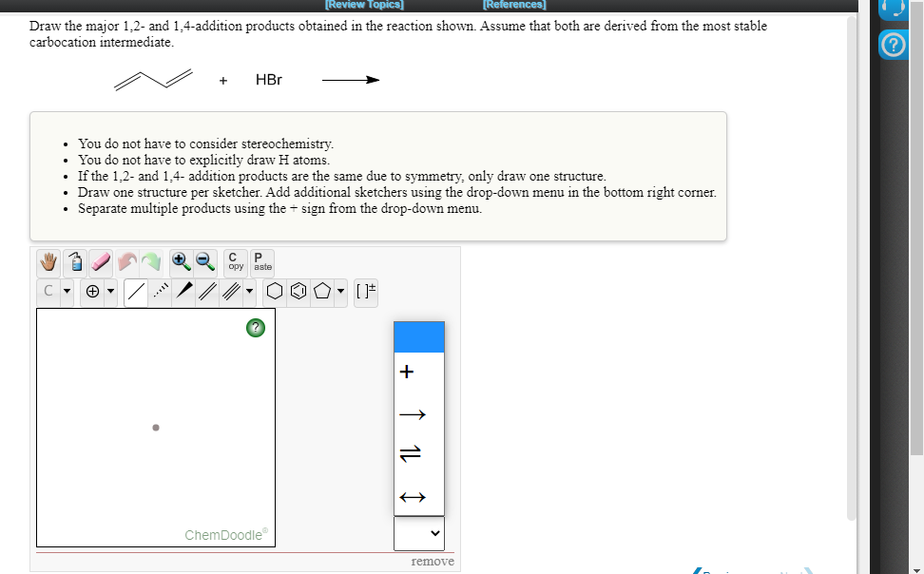Choose the equilibrium arrows option
The height and width of the screenshot is (574, 924).
pos(419,453)
